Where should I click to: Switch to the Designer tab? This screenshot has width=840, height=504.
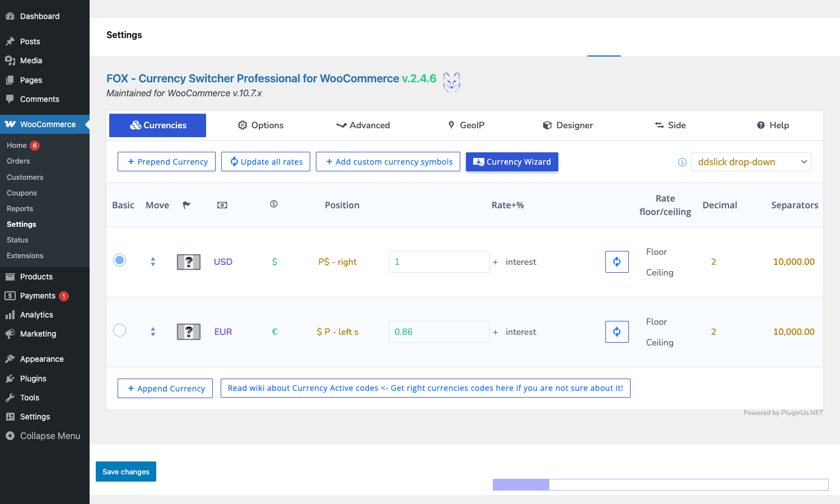coord(568,125)
